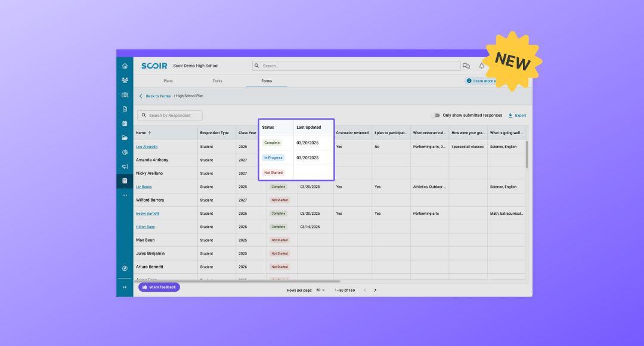This screenshot has width=644, height=346.
Task: Open Lou Alvarado's form response
Action: coord(147,146)
